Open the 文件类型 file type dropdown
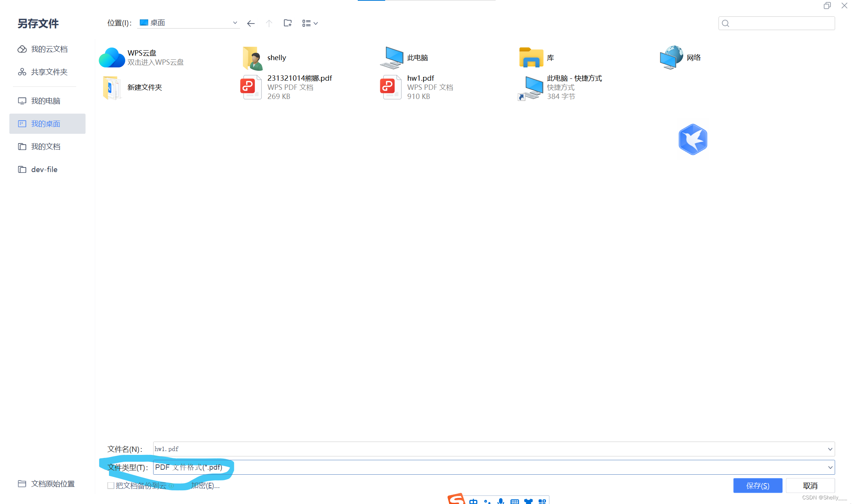Image resolution: width=853 pixels, height=504 pixels. coord(830,467)
